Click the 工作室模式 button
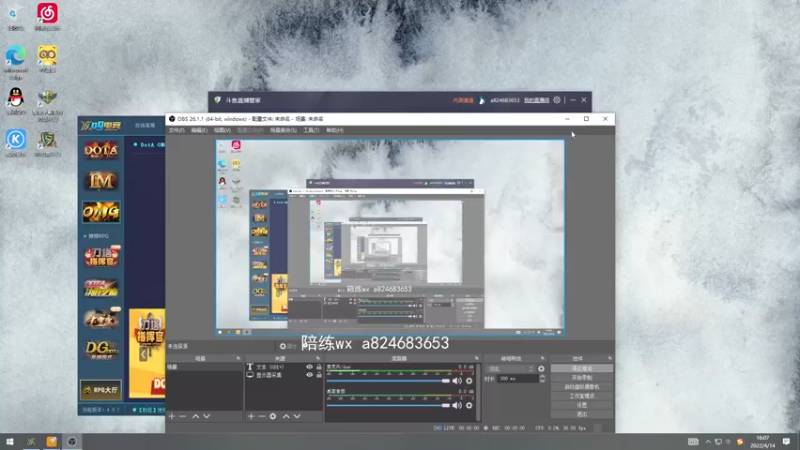The image size is (800, 450). (582, 396)
